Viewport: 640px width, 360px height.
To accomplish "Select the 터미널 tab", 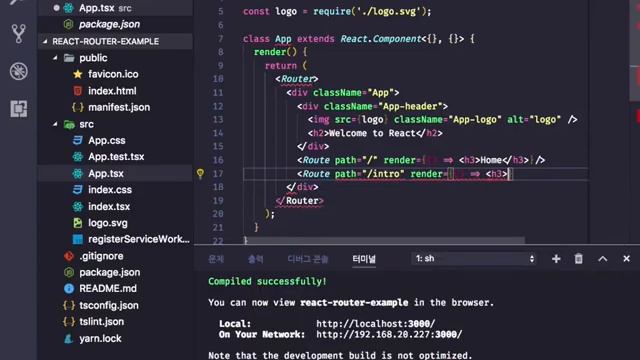I will pos(364,259).
